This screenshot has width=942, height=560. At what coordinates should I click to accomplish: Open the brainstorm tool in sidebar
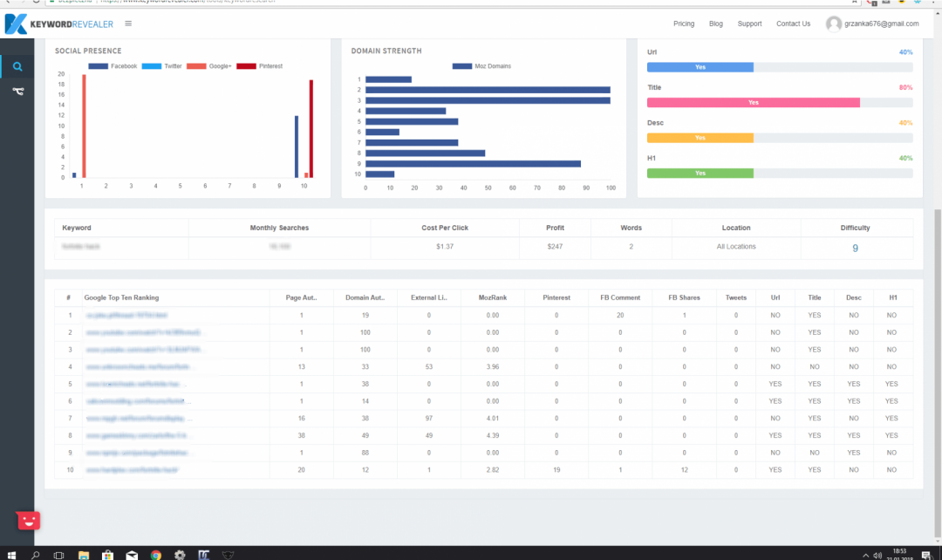coord(17,91)
